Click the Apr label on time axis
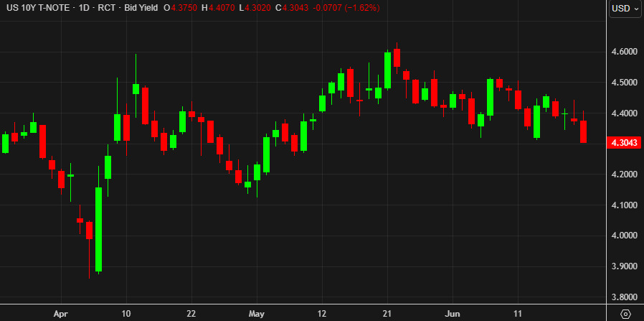 [x=61, y=314]
